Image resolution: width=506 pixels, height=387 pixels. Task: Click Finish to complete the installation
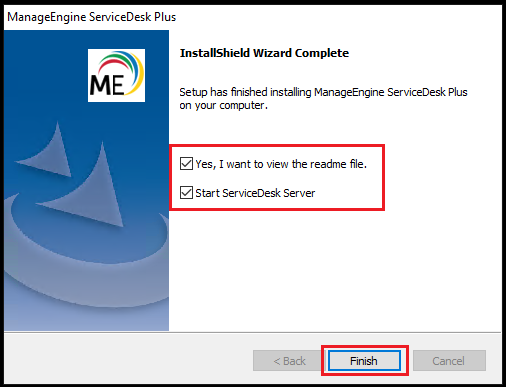[364, 361]
